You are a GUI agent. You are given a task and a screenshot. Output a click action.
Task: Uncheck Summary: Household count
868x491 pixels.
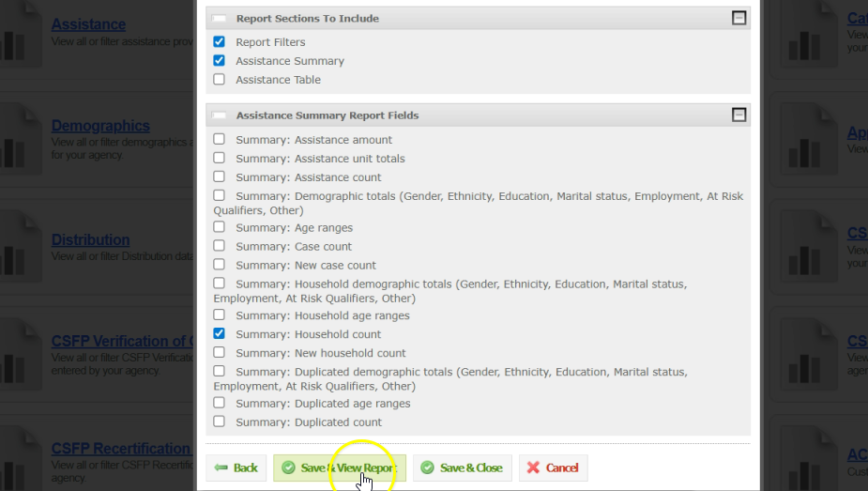coord(219,333)
